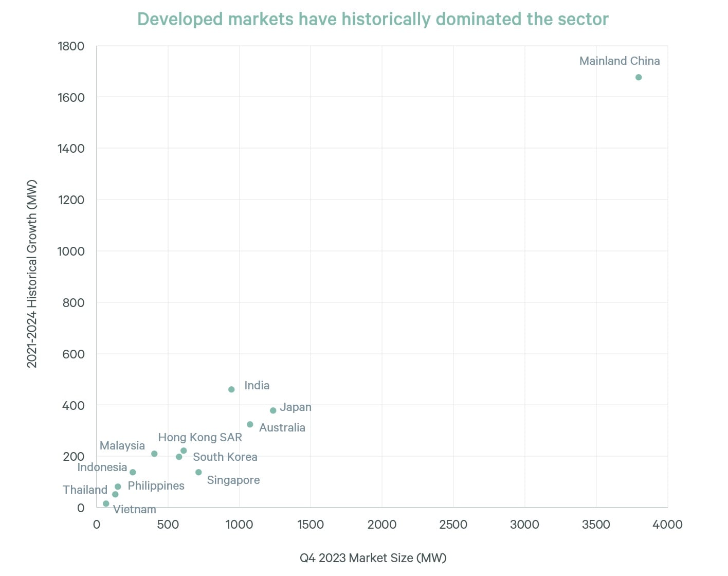Click the Hong Kong SAR label text
The height and width of the screenshot is (576, 728).
point(201,438)
